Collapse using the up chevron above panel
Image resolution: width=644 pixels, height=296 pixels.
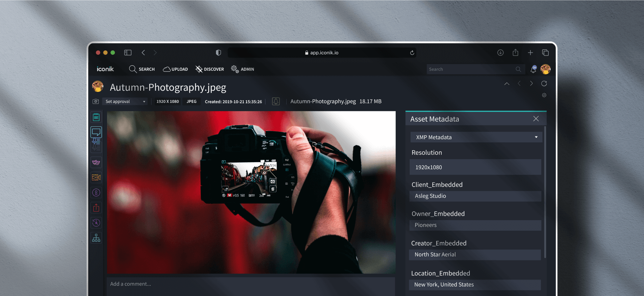click(x=507, y=84)
